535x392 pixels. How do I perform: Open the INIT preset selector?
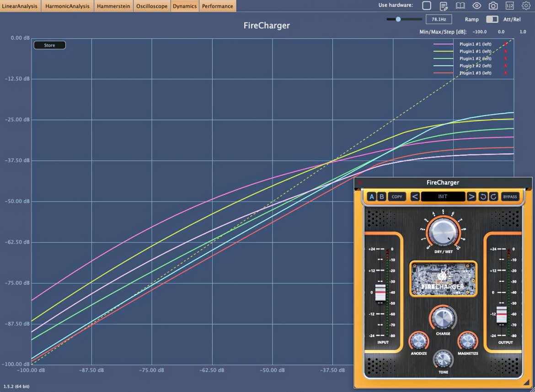click(443, 196)
